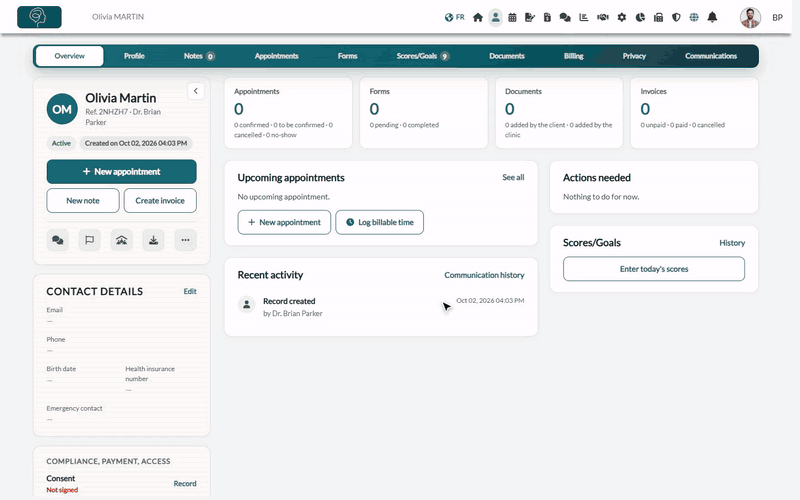This screenshot has width=800, height=500.
Task: Collapse the client sidebar with the chevron
Action: pos(196,91)
